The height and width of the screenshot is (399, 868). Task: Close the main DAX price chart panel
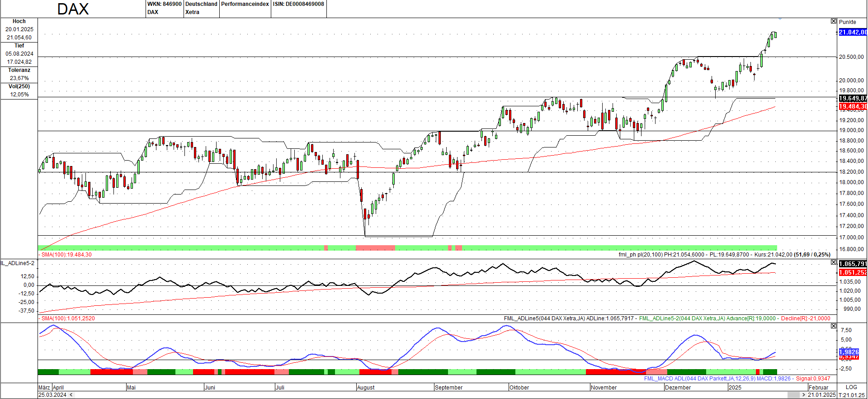click(x=833, y=21)
